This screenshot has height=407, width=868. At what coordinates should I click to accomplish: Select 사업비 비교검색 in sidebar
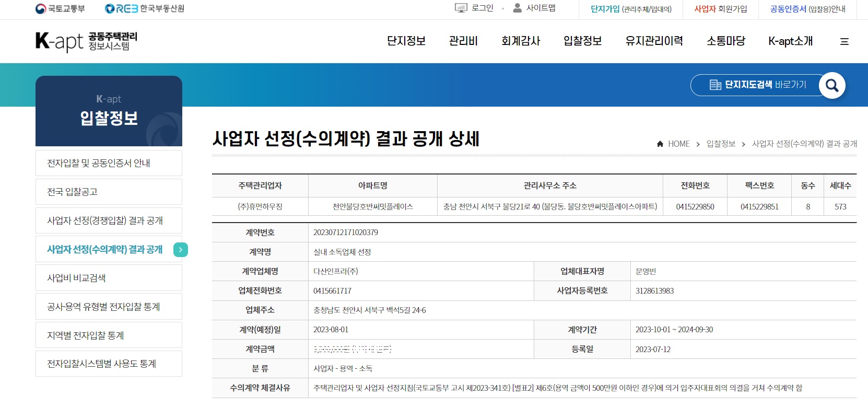coord(109,278)
